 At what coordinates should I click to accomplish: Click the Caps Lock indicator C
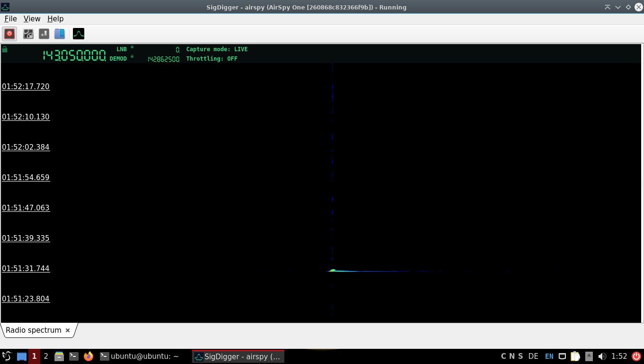tap(504, 356)
